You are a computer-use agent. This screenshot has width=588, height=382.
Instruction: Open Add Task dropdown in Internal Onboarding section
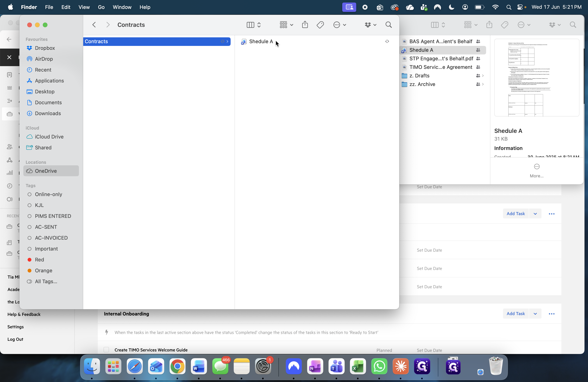(x=535, y=313)
